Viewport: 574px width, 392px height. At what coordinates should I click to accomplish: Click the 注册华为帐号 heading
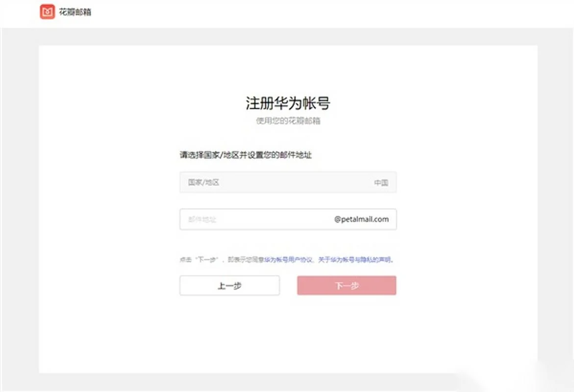(x=288, y=103)
